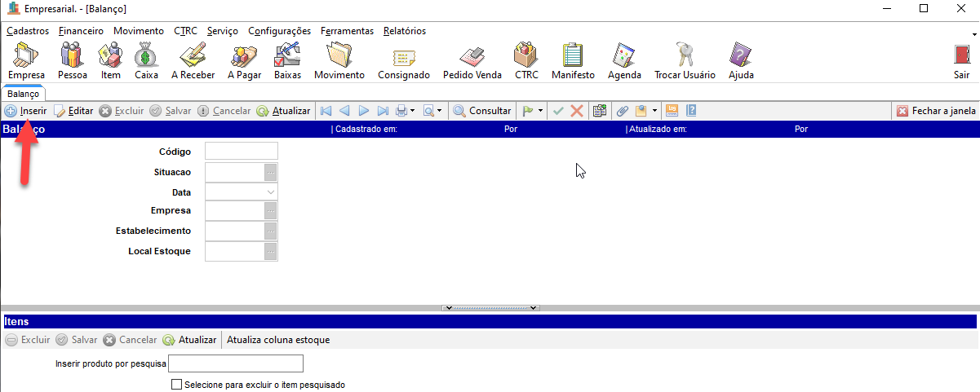This screenshot has width=980, height=392.
Task: Click the horizontal splitter bar above Itens
Action: (490, 308)
